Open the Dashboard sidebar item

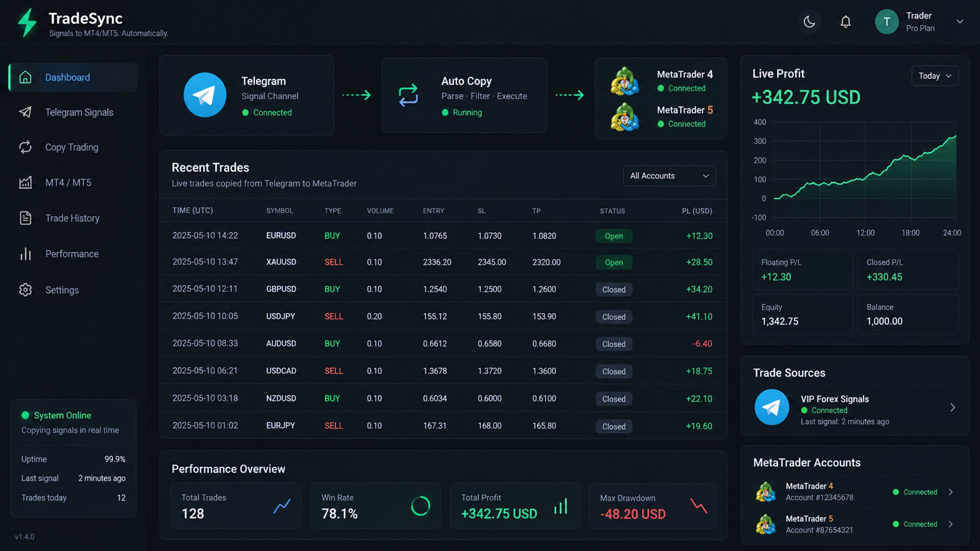[73, 77]
